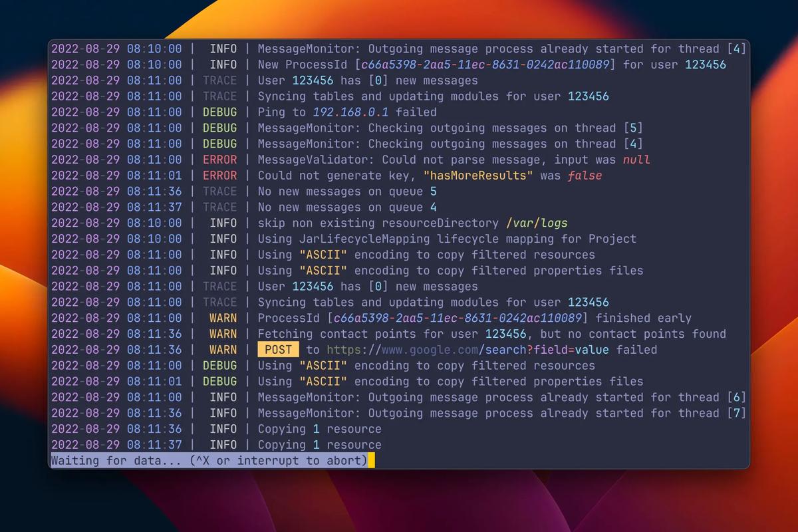Viewport: 798px width, 532px height.
Task: Click WARN label on 'finished early' line
Action: pyautogui.click(x=223, y=318)
